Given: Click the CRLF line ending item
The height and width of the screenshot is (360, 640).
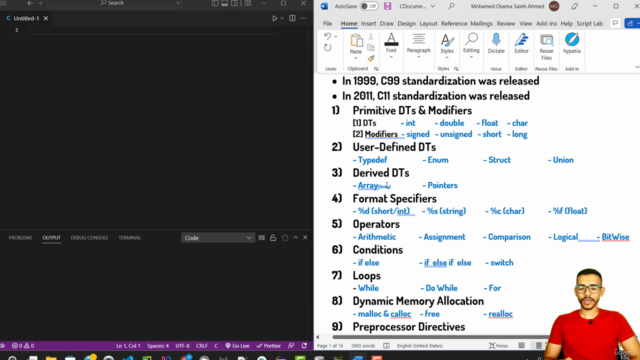Looking at the screenshot, I should pyautogui.click(x=202, y=346).
